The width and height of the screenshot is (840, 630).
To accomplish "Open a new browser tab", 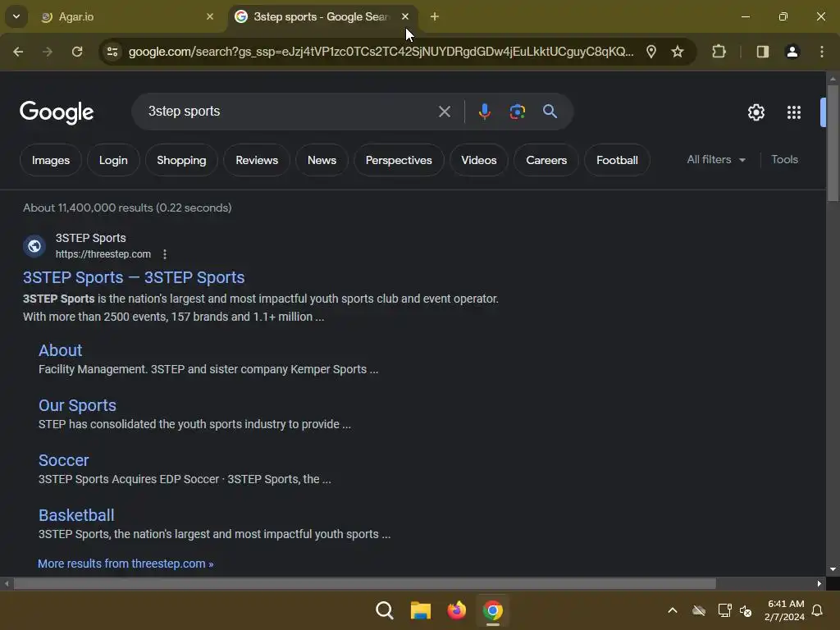I will pyautogui.click(x=435, y=16).
